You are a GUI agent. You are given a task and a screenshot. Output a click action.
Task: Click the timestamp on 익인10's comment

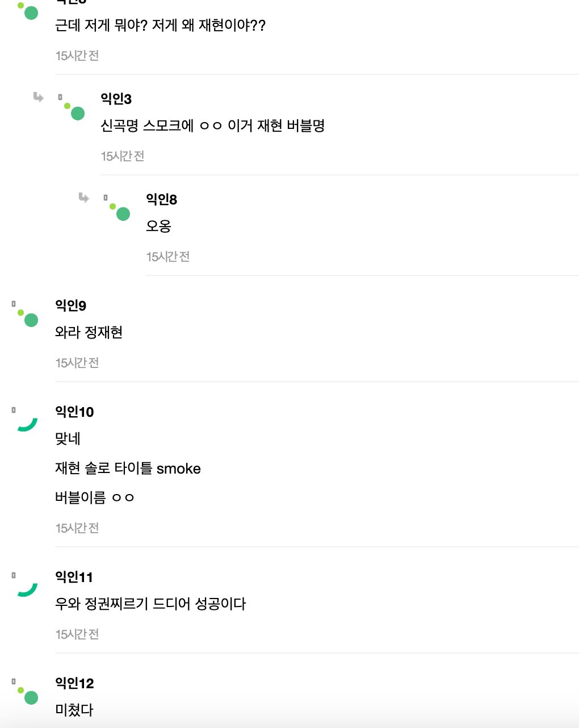click(77, 528)
